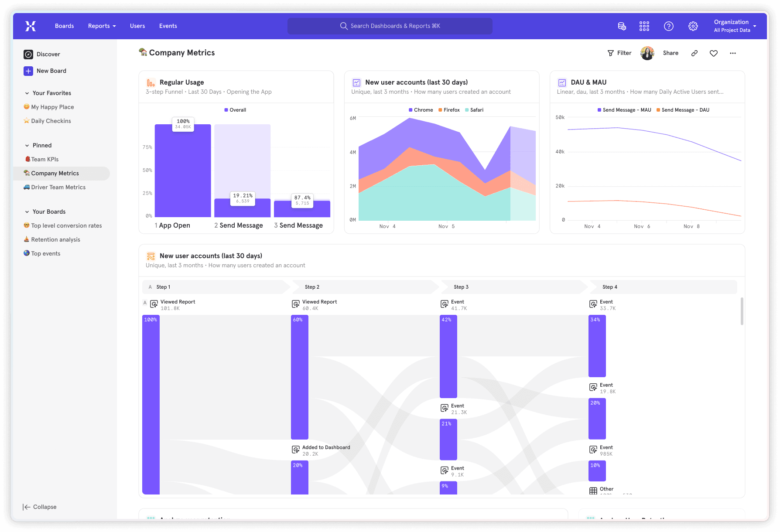Toggle Chrome series in the legend
Viewport: 780px width, 532px height.
[421, 110]
